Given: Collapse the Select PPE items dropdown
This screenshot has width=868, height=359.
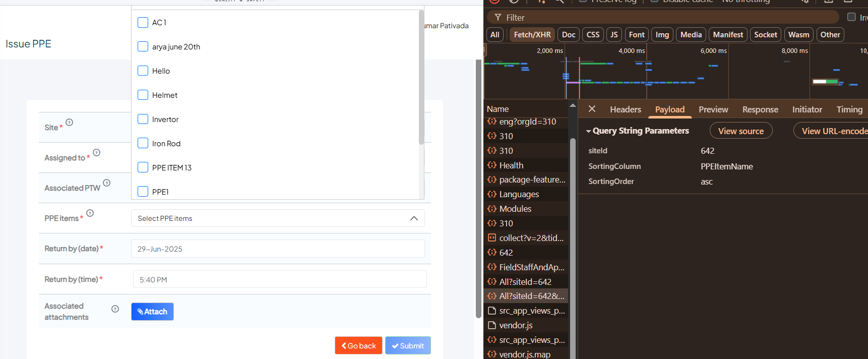Looking at the screenshot, I should 413,218.
